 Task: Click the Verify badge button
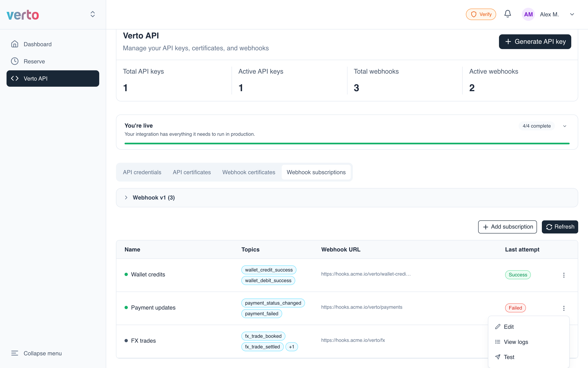[x=481, y=14]
